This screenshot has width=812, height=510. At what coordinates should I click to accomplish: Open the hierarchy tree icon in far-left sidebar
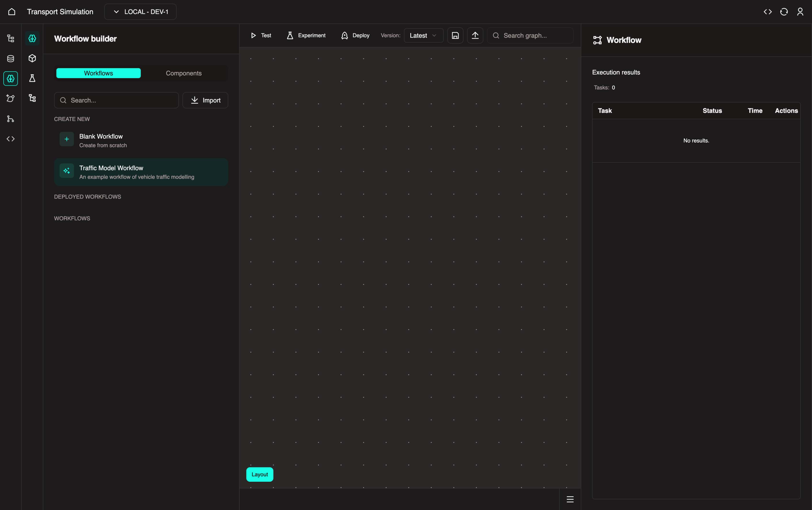click(x=11, y=39)
